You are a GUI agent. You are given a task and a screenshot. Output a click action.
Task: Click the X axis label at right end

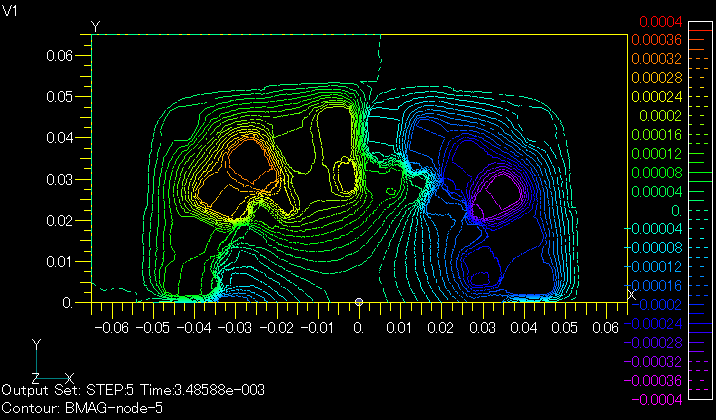629,293
